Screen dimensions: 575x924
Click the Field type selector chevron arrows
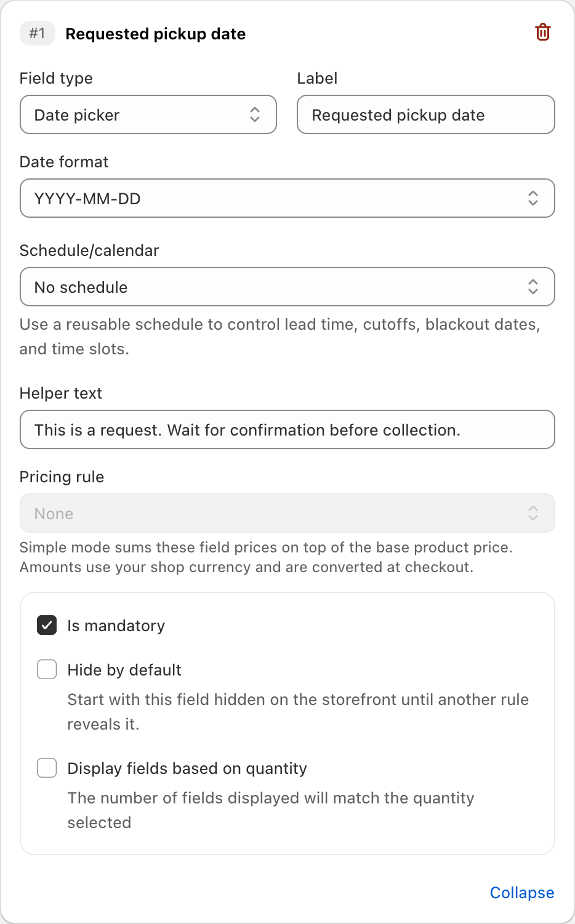[255, 114]
